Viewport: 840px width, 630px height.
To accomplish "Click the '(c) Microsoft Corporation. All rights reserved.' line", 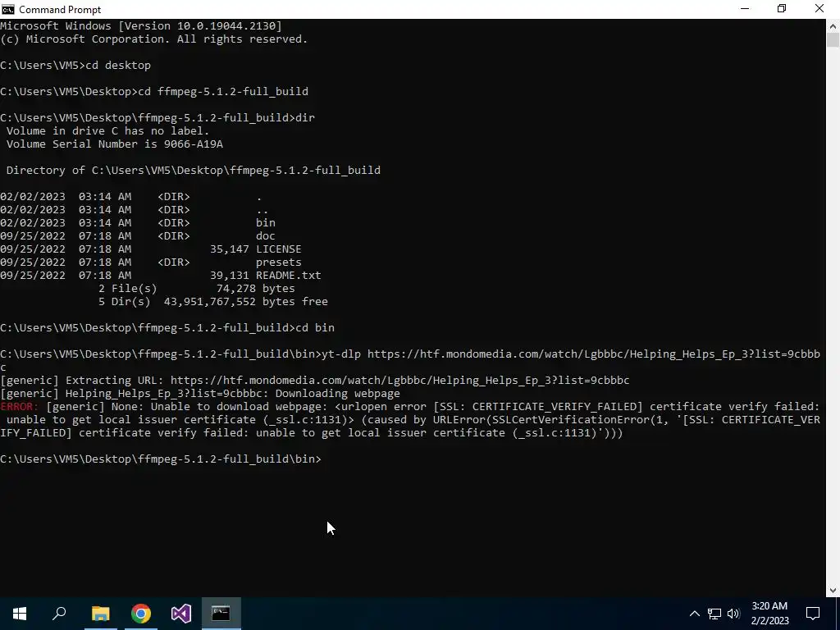I will 154,39.
